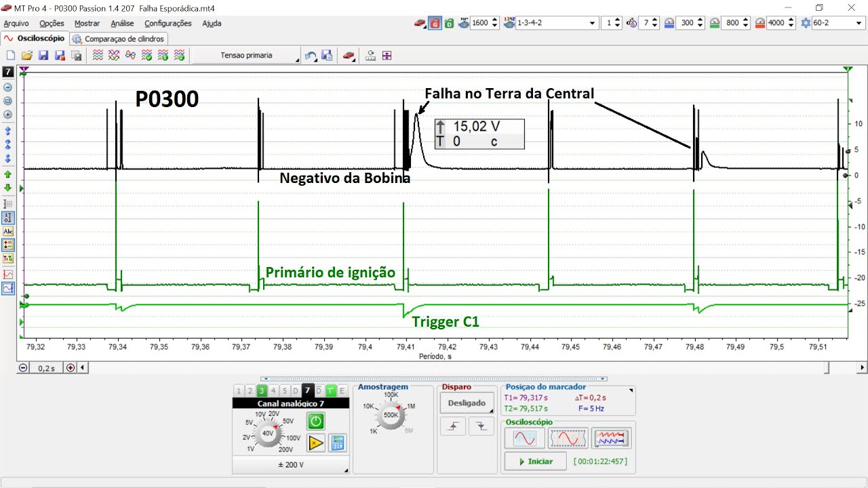Select rising edge trigger button
The height and width of the screenshot is (488, 868).
click(452, 426)
